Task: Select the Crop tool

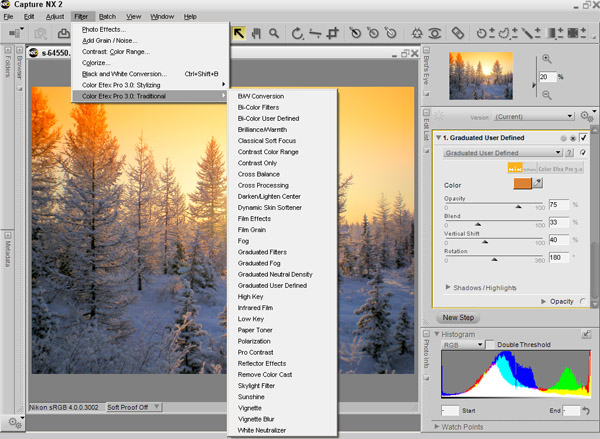Action: [x=333, y=34]
